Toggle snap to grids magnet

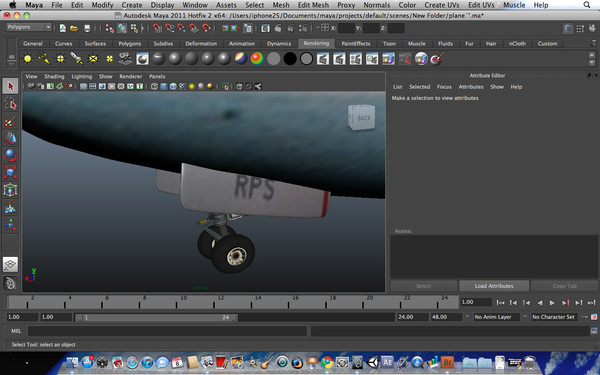coord(157,28)
